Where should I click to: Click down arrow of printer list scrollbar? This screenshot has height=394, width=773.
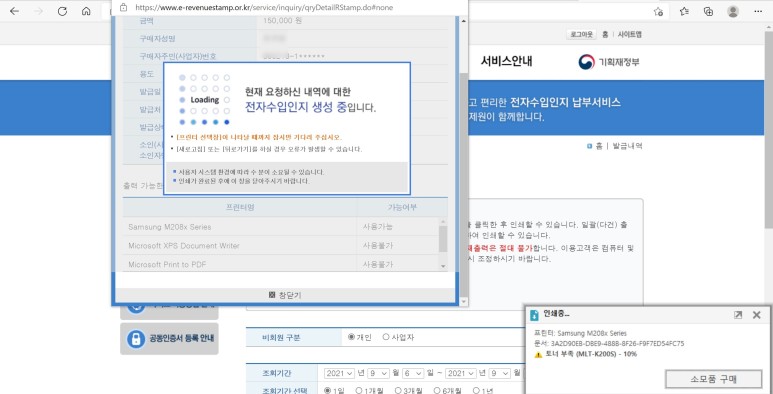[x=443, y=266]
